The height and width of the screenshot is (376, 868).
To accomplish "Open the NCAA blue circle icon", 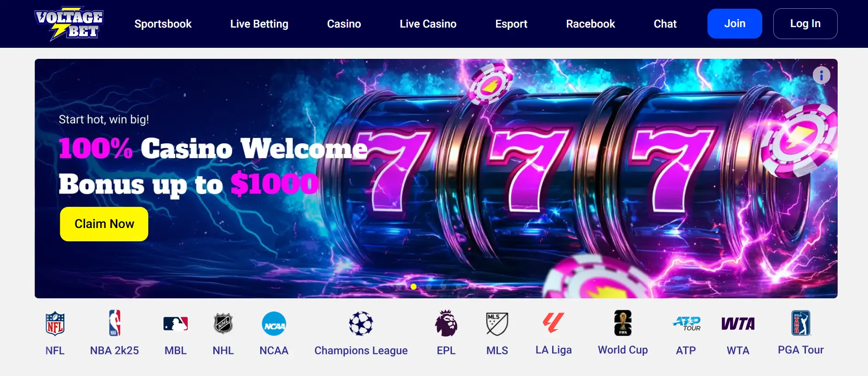I will point(274,324).
